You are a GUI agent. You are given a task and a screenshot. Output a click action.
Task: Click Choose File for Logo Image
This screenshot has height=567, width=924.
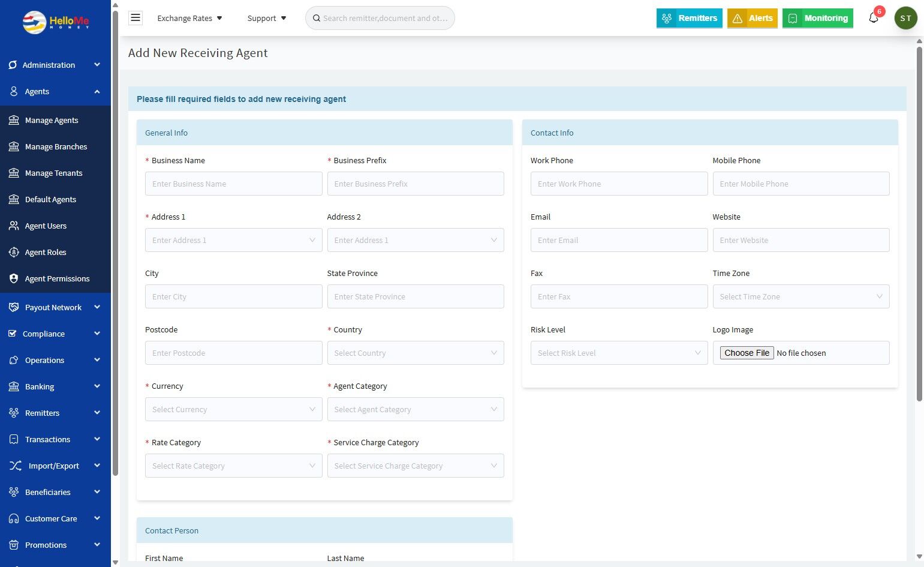coord(747,353)
